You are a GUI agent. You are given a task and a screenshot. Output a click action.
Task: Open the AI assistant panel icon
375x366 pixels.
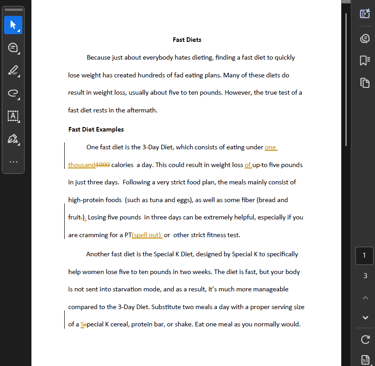click(365, 14)
